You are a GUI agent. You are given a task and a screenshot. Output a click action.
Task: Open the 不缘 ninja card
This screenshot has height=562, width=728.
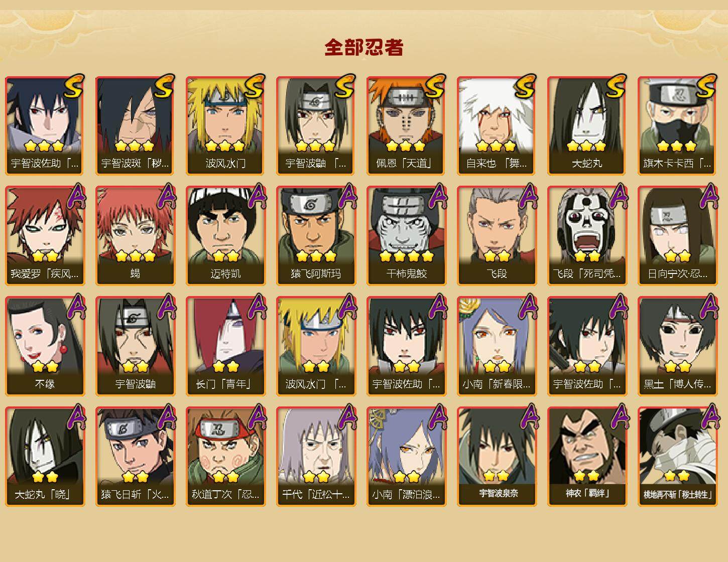click(45, 346)
